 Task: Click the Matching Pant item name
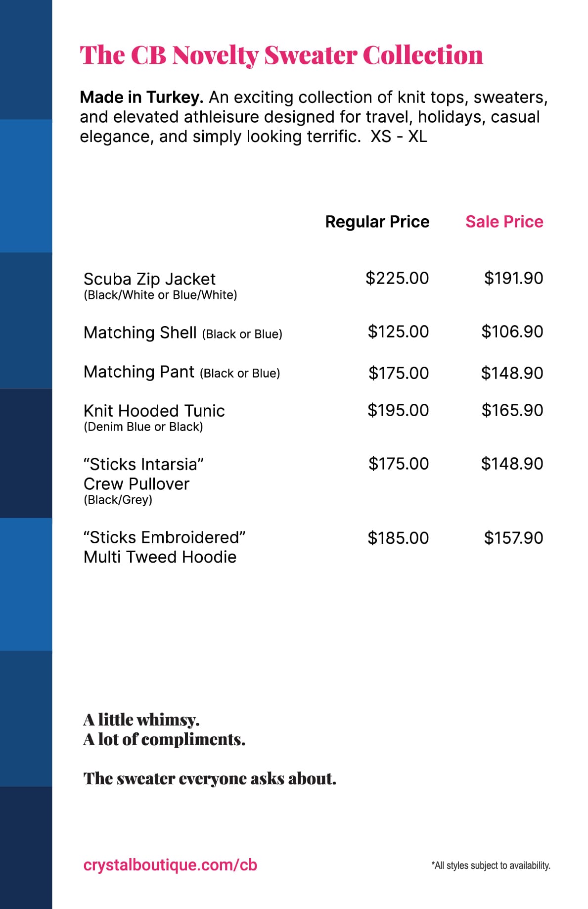tap(139, 372)
